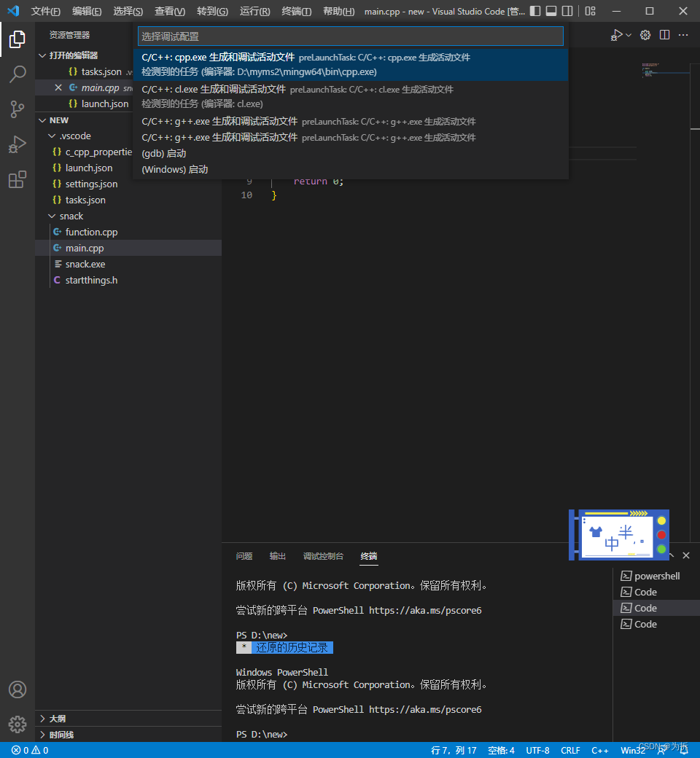The height and width of the screenshot is (758, 700).
Task: Click the Split Editor icon at top right
Action: [664, 34]
